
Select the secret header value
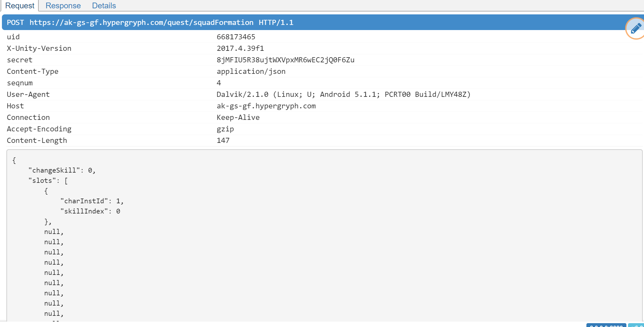click(x=286, y=60)
